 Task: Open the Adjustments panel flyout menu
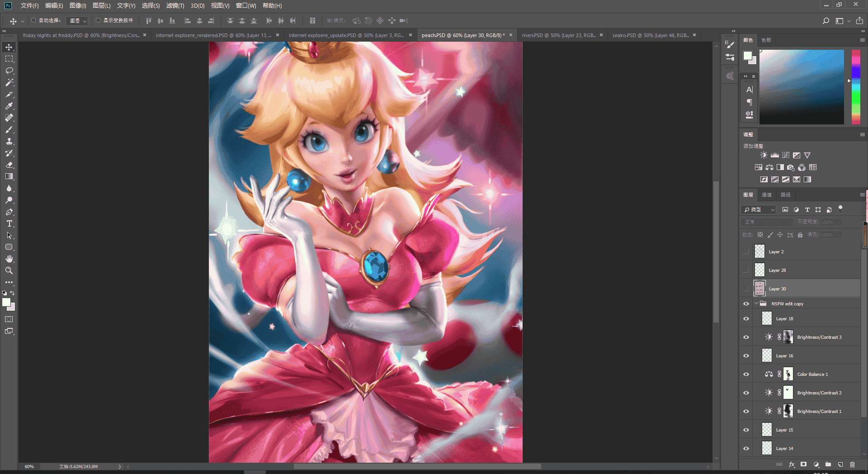(862, 134)
